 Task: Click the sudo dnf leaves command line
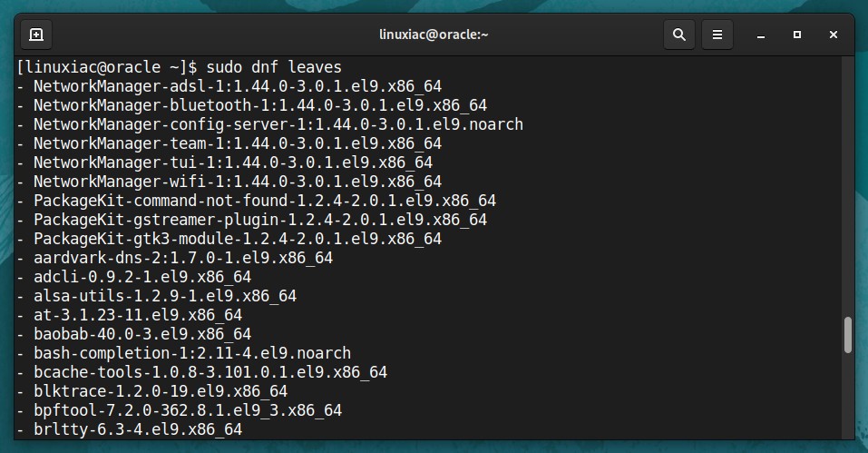coord(180,67)
